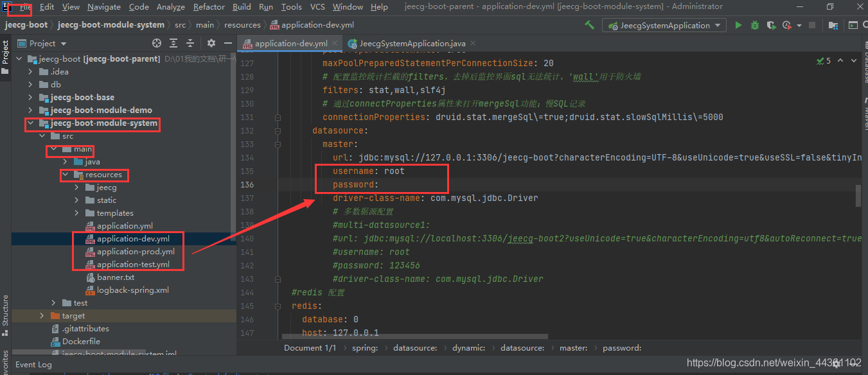868x375 pixels.
Task: Click dynamic: in the bottom breadcrumb
Action: pyautogui.click(x=468, y=347)
